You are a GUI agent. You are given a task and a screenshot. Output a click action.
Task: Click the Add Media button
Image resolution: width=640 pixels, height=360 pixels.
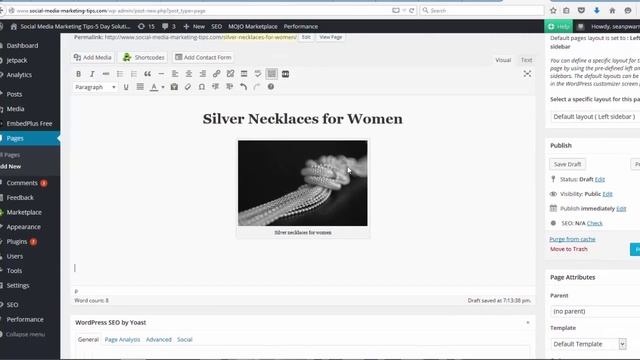coord(93,58)
